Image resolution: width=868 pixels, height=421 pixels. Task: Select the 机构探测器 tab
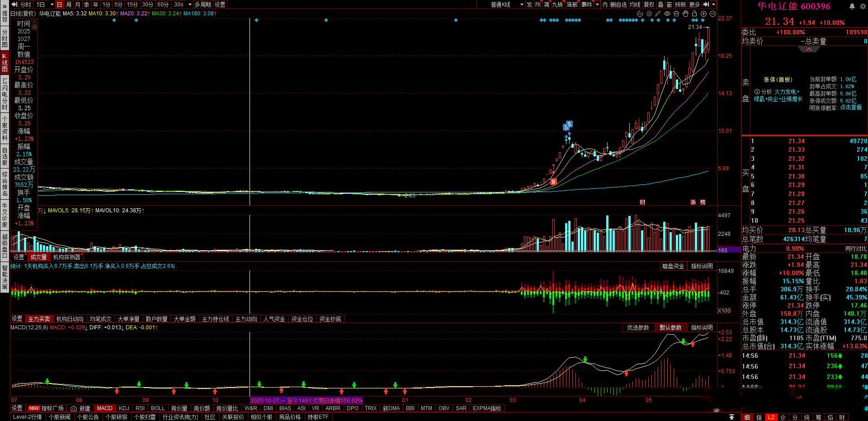coord(67,257)
